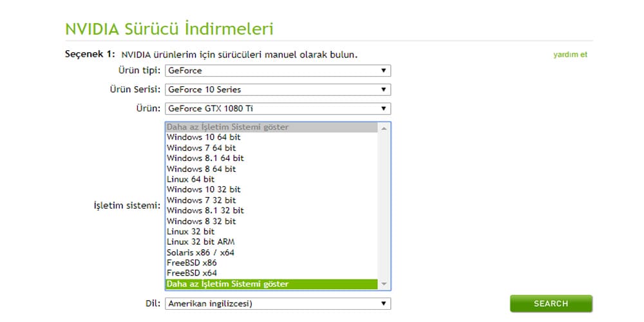Select Linux 64 bit operating system
Viewport: 644px width, 322px height.
point(191,179)
